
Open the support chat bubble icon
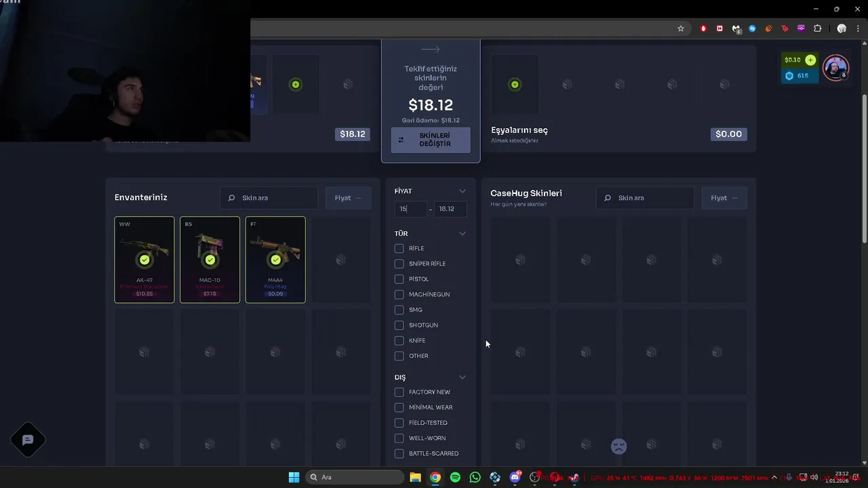[28, 440]
